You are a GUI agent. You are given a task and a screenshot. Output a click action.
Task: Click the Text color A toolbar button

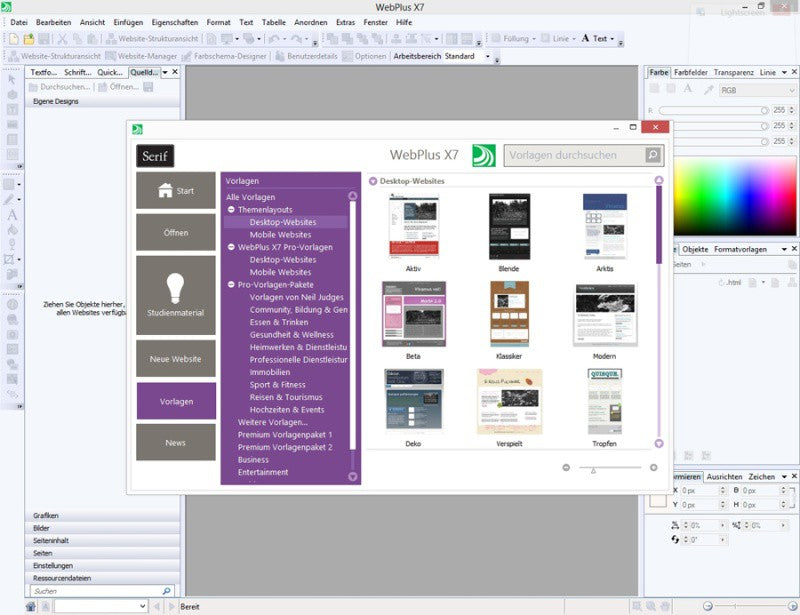coord(597,39)
